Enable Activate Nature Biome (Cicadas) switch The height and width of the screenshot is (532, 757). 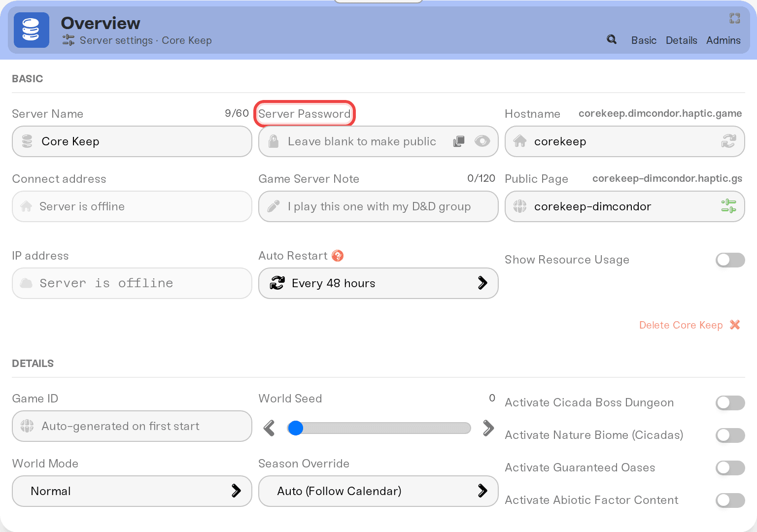point(730,435)
